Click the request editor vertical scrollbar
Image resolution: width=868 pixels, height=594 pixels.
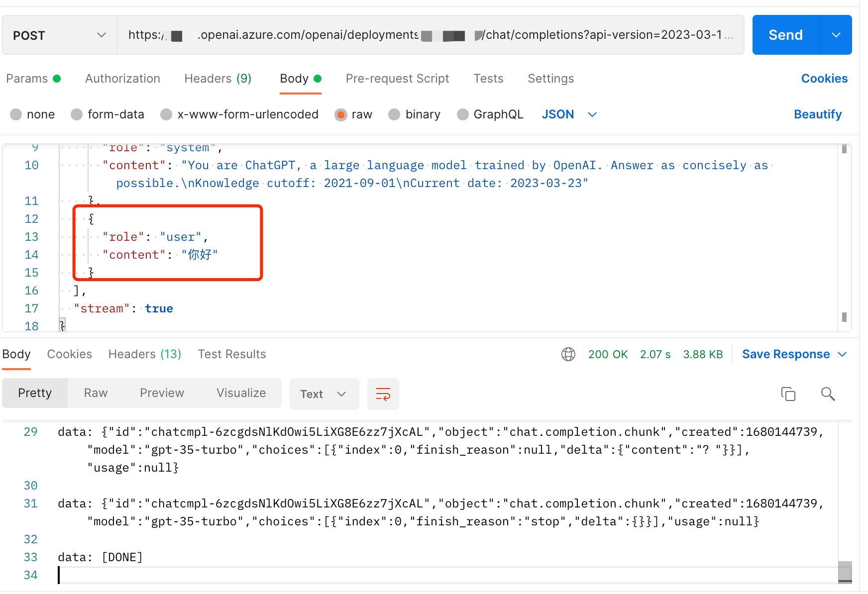[844, 234]
